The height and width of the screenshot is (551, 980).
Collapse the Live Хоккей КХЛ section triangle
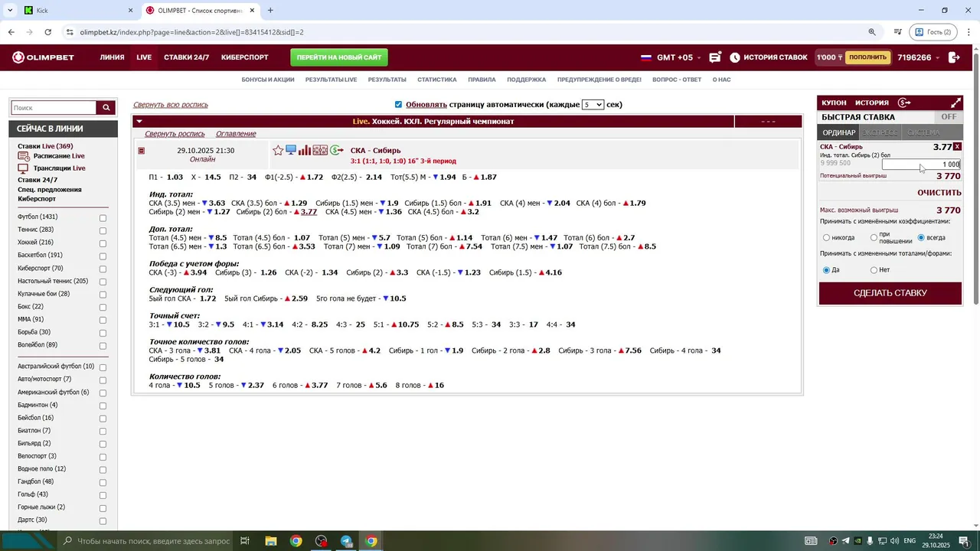[x=139, y=121]
